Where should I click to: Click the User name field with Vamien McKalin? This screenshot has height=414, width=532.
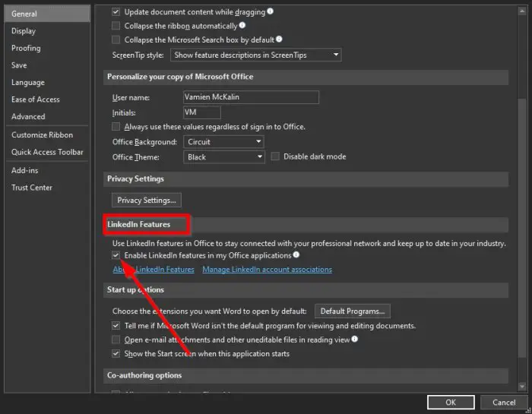(x=251, y=97)
